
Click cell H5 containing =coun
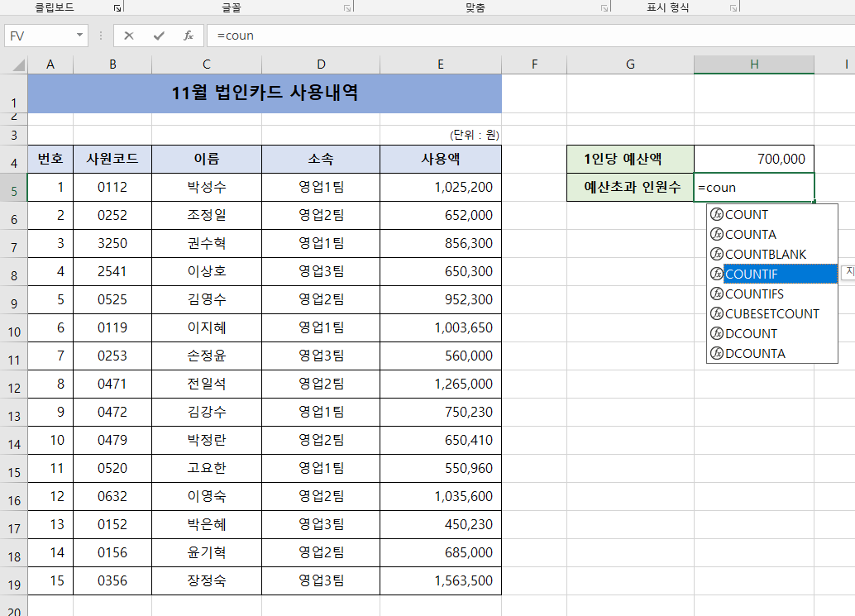click(754, 188)
